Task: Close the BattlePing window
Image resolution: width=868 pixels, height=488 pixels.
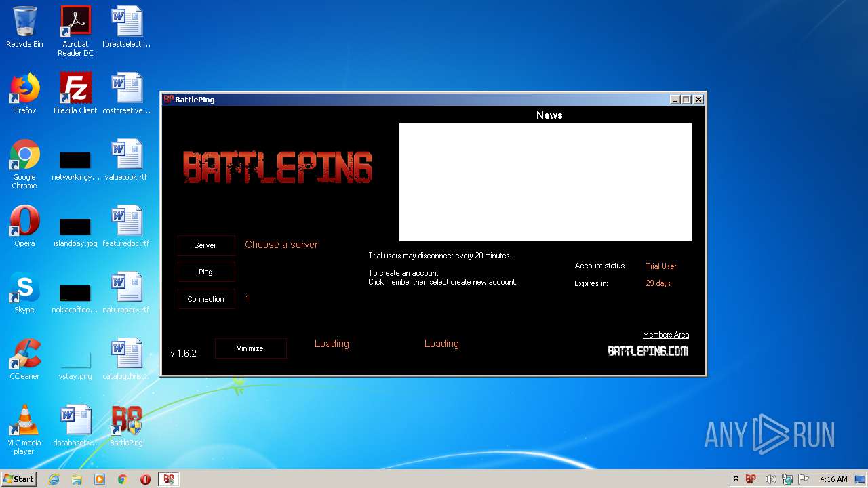Action: [x=698, y=100]
